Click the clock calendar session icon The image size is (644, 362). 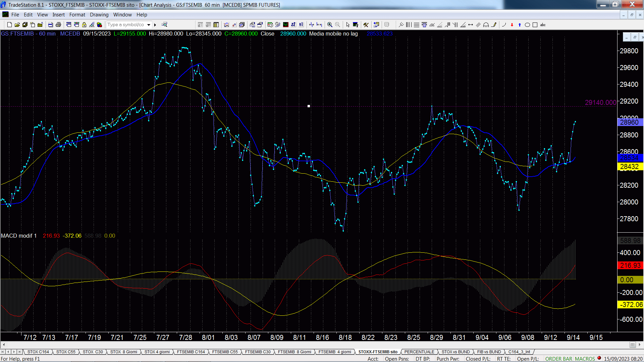270,25
